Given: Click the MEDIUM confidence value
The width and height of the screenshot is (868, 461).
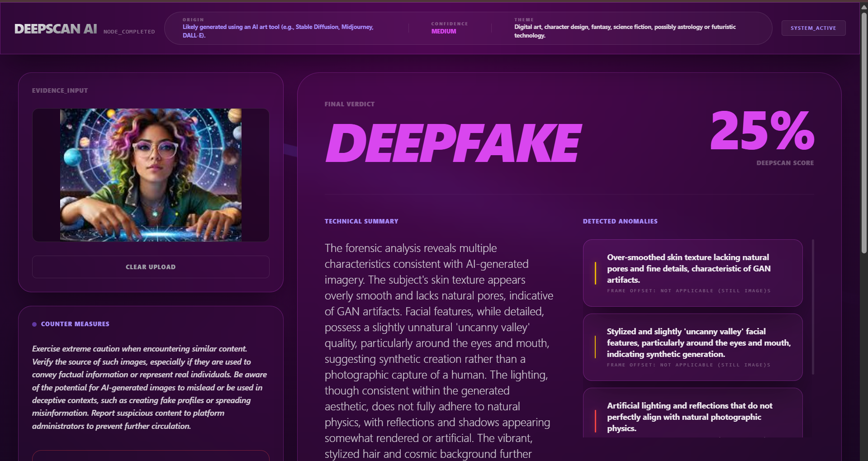Looking at the screenshot, I should coord(444,31).
